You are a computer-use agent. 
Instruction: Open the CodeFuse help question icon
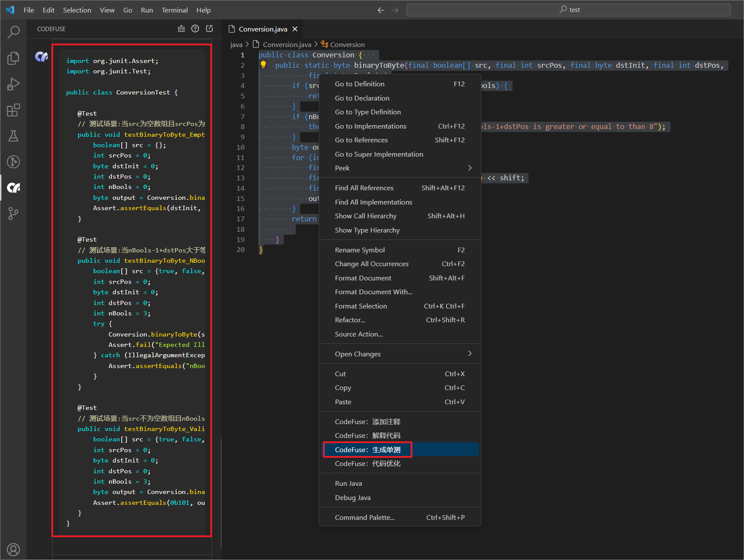(x=195, y=28)
